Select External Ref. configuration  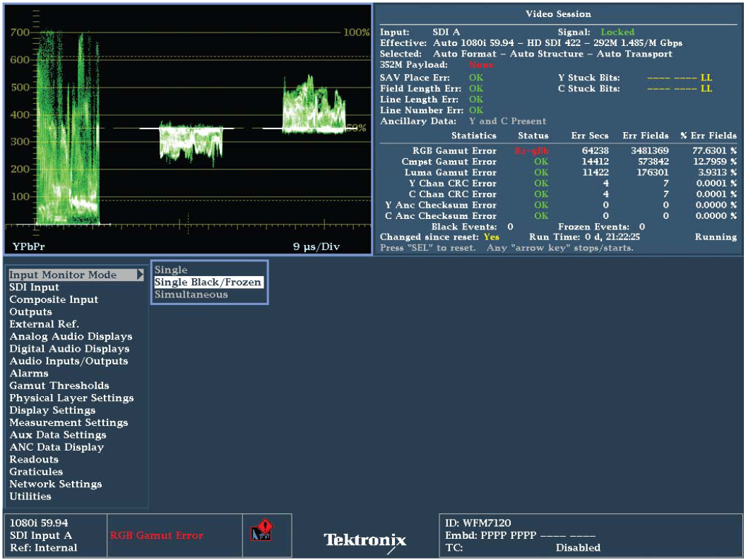(x=45, y=324)
